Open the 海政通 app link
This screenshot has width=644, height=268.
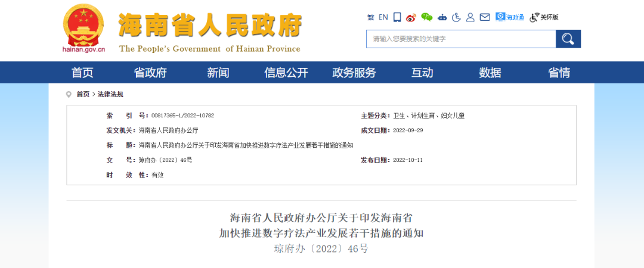[510, 17]
